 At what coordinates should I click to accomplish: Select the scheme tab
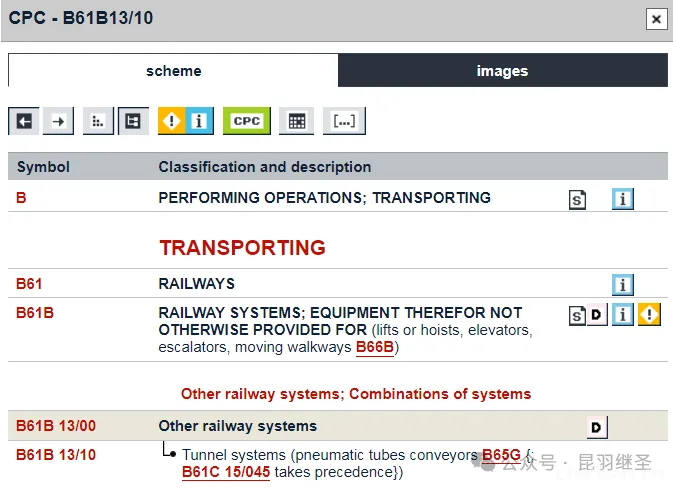[173, 71]
